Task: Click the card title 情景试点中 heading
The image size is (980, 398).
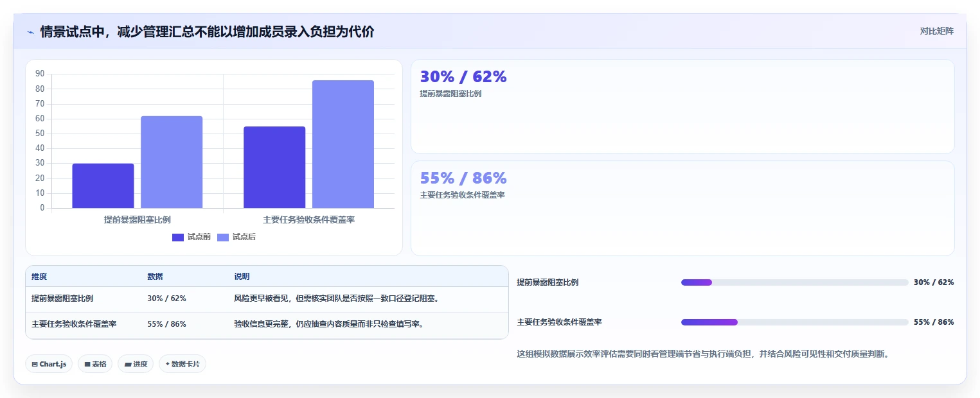Action: (x=207, y=32)
